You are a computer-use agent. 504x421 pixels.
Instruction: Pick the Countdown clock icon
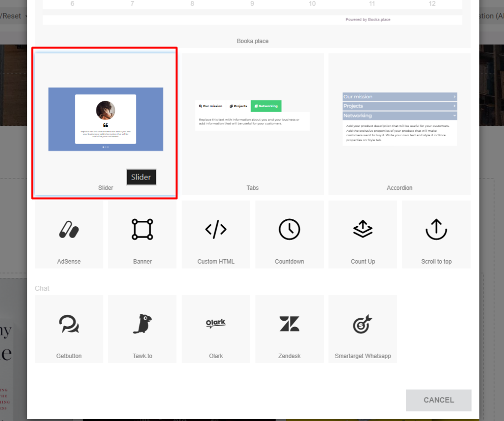(289, 229)
